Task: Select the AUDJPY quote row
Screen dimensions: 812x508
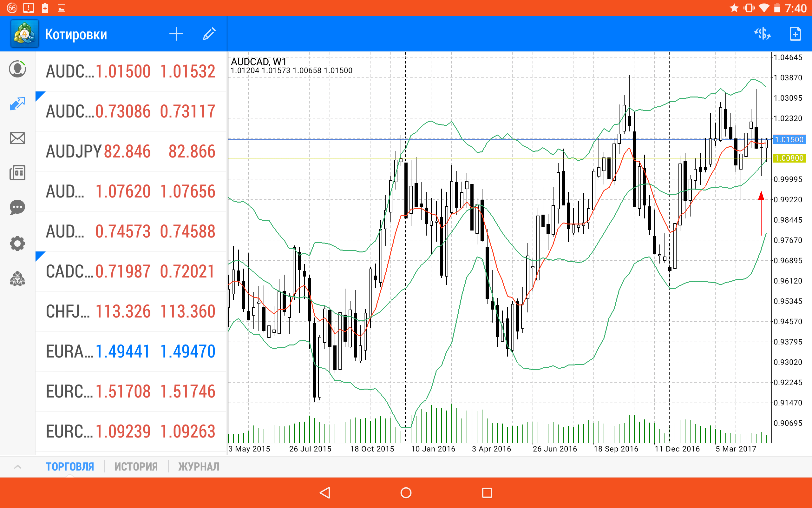Action: [131, 151]
